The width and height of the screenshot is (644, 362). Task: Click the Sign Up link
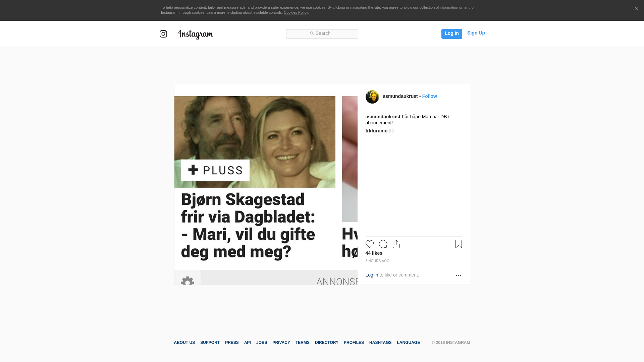(476, 33)
